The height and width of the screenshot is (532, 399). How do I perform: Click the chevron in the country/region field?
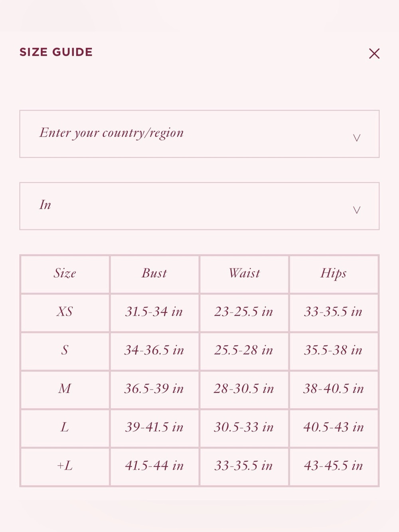click(357, 138)
